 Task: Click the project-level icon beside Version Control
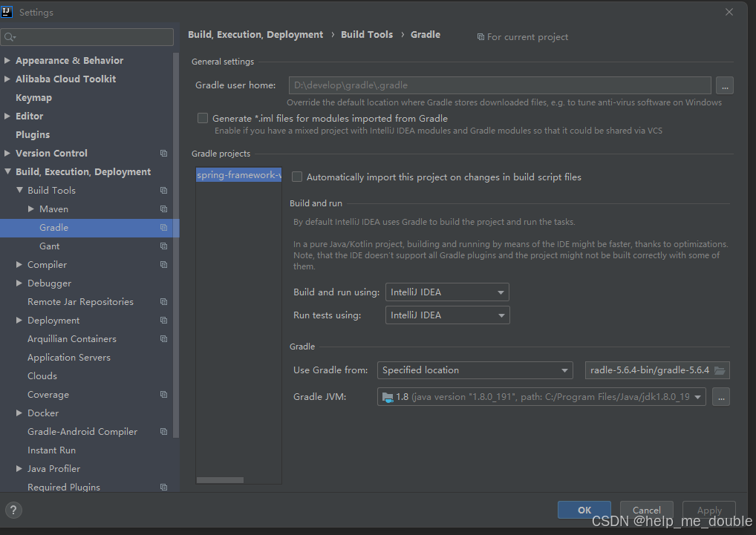[164, 153]
